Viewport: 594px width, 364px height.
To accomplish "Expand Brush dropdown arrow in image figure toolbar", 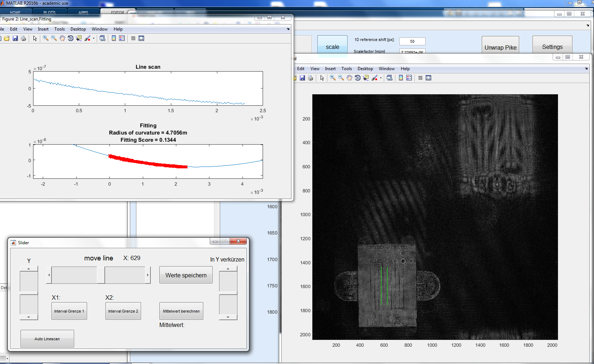I will coord(381,78).
